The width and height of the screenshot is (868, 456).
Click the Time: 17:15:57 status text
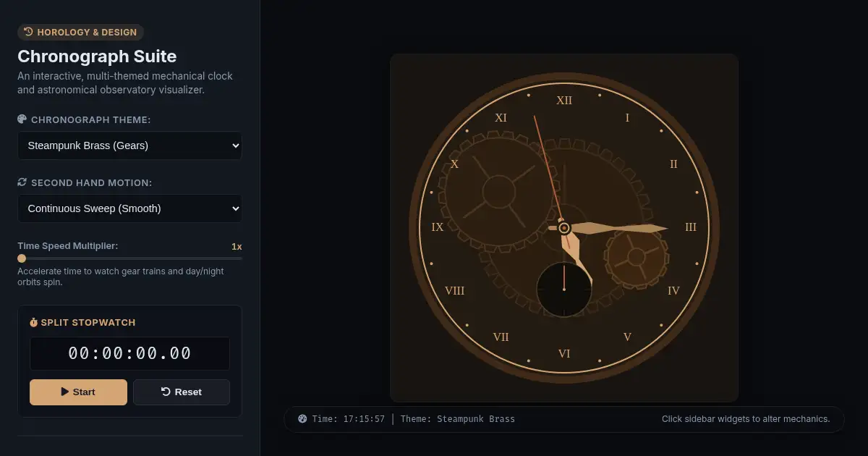coord(348,419)
